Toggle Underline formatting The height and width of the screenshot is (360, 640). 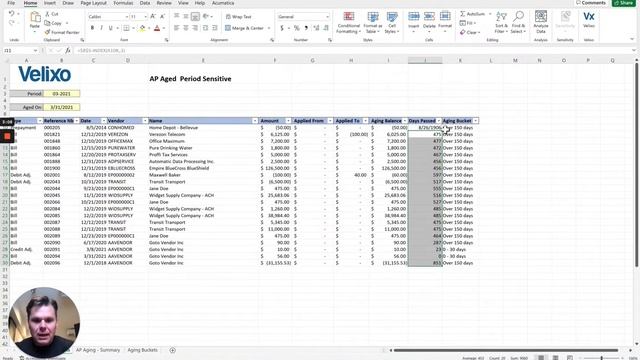110,28
